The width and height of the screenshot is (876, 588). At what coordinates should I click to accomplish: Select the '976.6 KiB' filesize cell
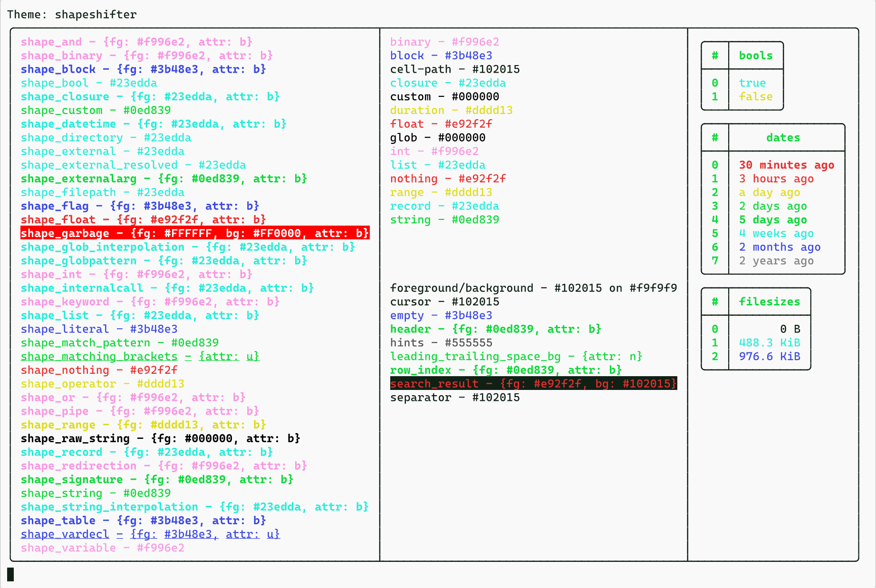pos(770,357)
